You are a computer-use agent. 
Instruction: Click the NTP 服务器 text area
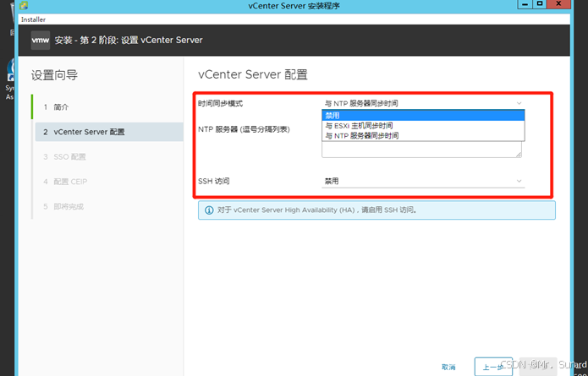421,149
